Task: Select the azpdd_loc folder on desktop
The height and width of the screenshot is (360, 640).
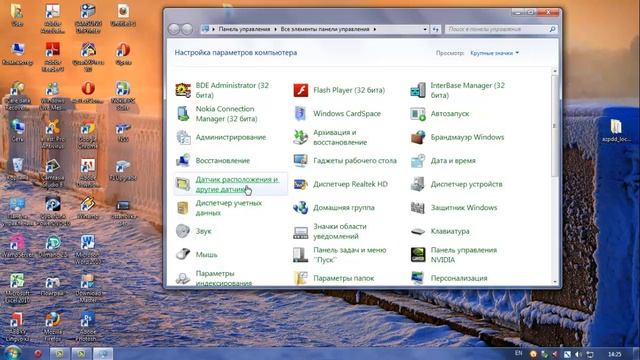Action: (x=616, y=130)
